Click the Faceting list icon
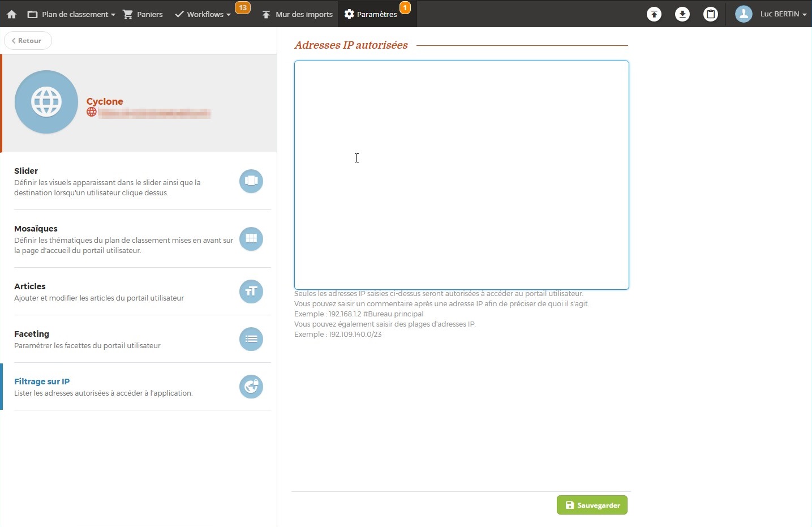 coord(251,339)
